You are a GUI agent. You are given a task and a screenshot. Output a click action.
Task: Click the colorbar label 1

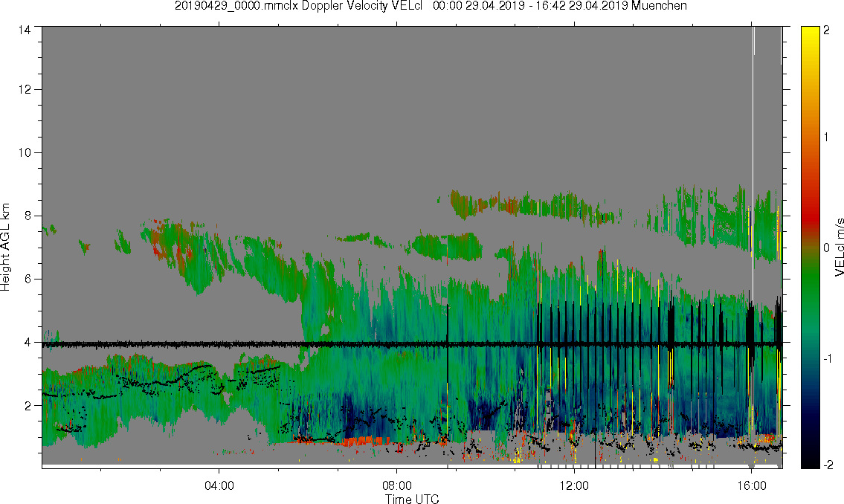pos(827,138)
